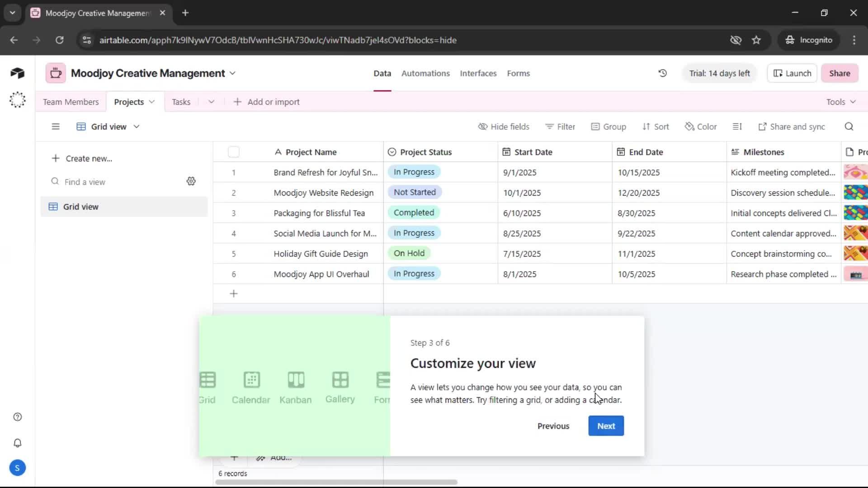Open the search records magnifier icon
Viewport: 868px width, 488px height.
click(849, 127)
